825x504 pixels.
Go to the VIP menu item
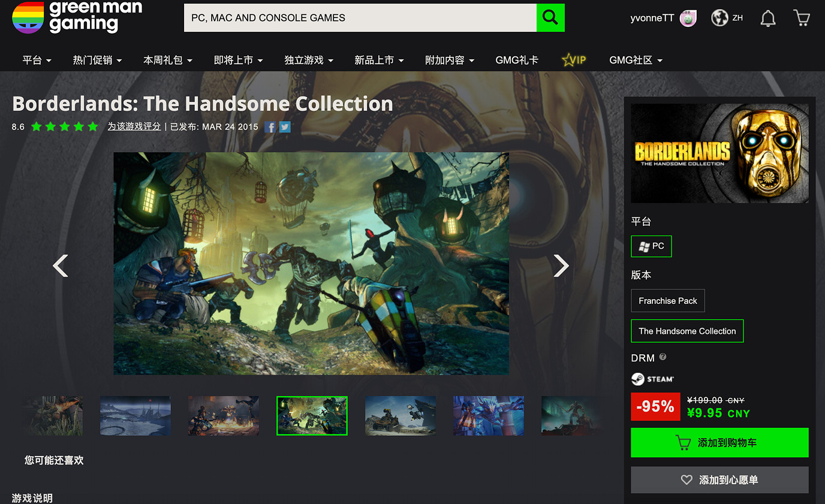coord(574,61)
